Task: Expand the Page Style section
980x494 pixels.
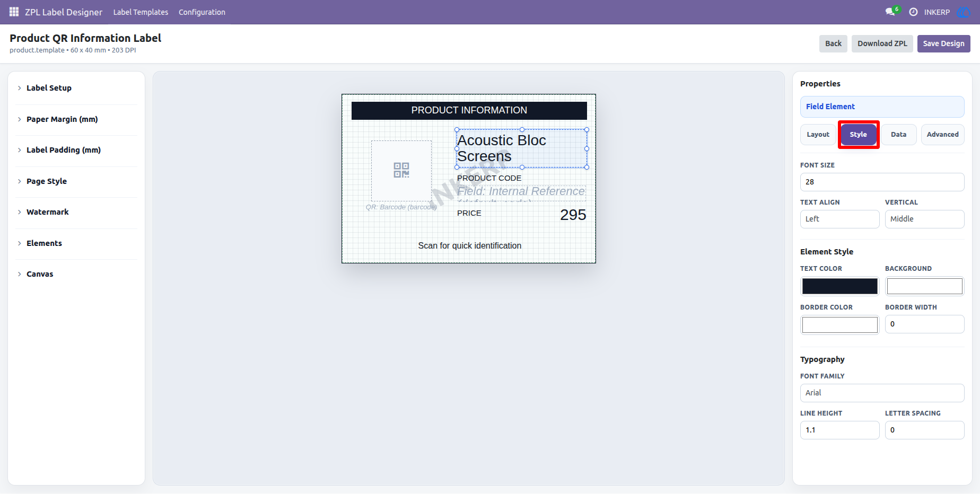Action: click(x=76, y=181)
